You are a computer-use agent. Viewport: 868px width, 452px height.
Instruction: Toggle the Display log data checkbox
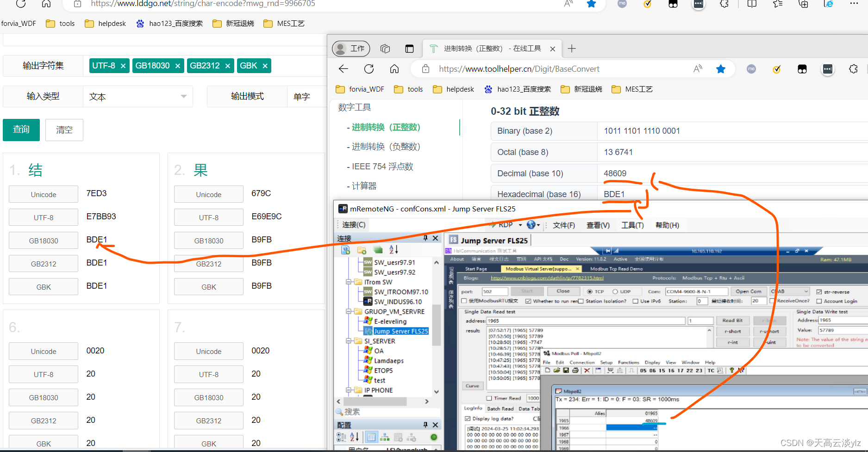tap(468, 419)
